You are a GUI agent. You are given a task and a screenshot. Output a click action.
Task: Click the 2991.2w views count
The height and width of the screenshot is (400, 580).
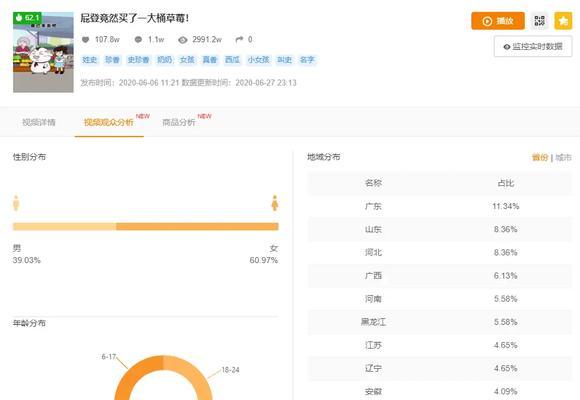[207, 40]
